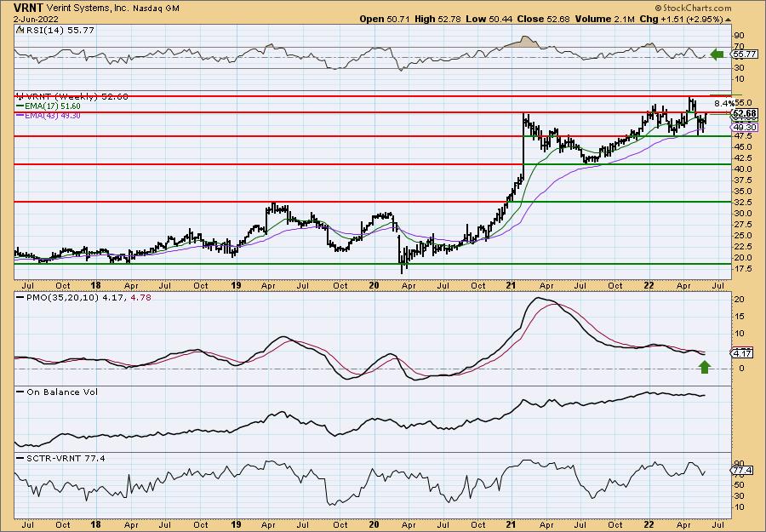Click the 77.4 SCTR tag on right axis
Image resolution: width=766 pixels, height=532 pixels.
click(x=742, y=471)
